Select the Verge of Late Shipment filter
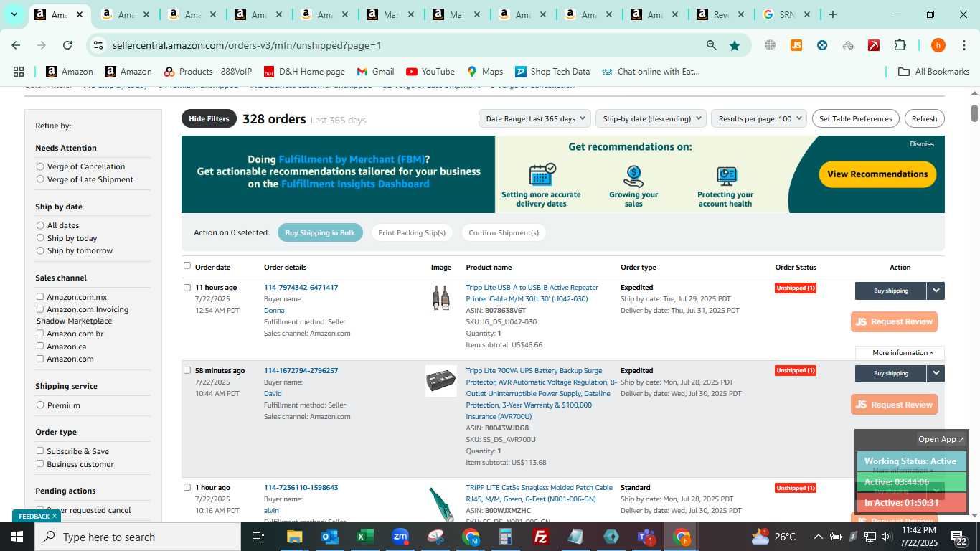 click(x=40, y=179)
